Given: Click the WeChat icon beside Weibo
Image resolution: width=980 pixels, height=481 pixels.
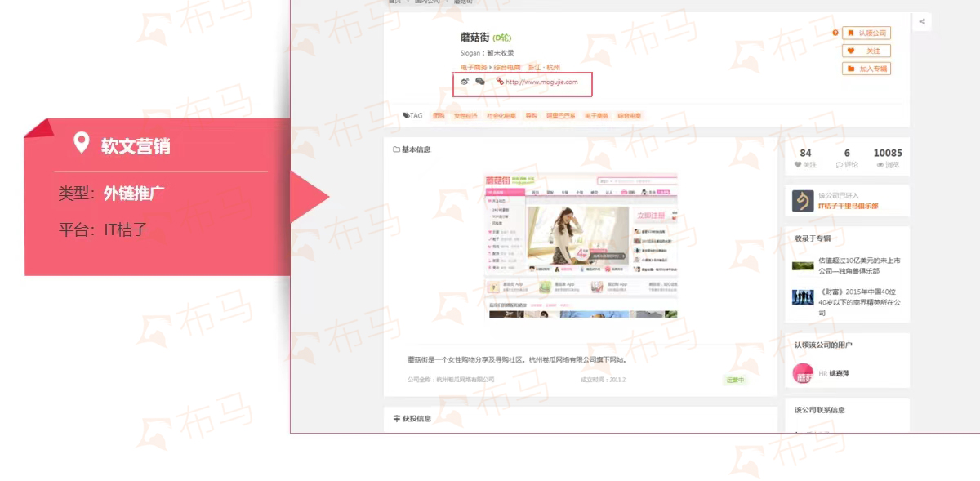Looking at the screenshot, I should [480, 82].
